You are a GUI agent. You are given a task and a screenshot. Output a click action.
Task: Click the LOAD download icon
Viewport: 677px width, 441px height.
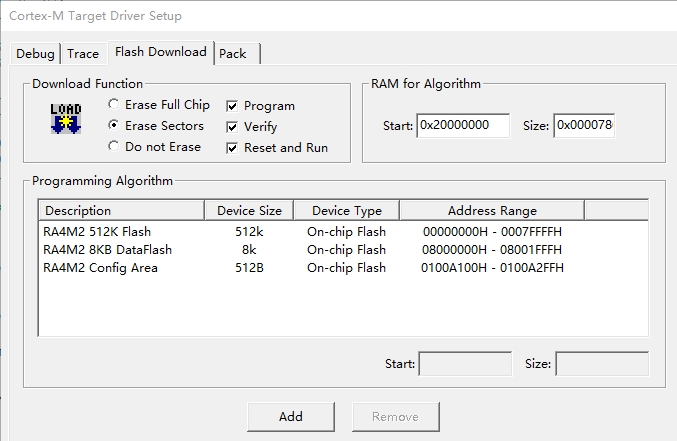66,118
